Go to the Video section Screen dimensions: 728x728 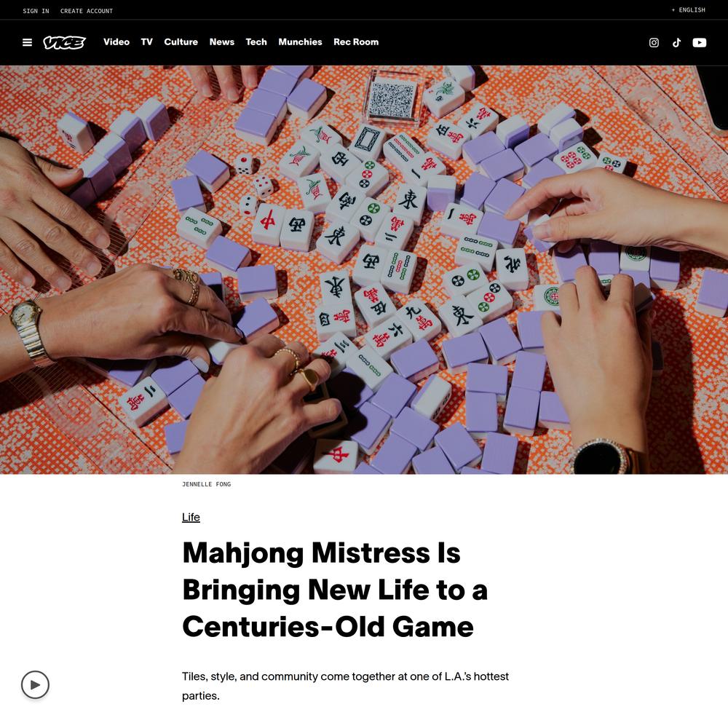116,41
